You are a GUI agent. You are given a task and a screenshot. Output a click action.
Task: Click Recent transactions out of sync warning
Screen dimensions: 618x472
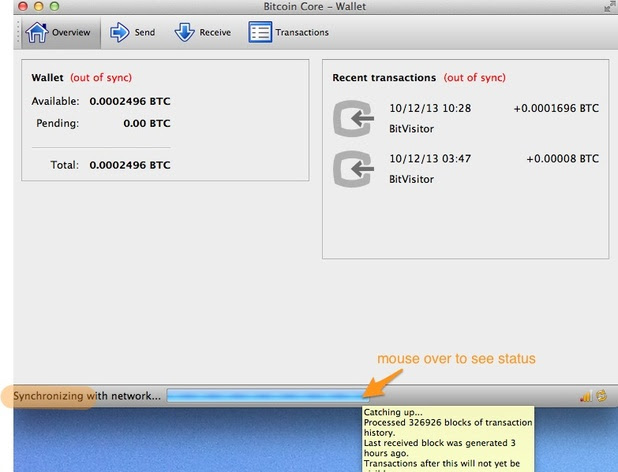click(475, 78)
